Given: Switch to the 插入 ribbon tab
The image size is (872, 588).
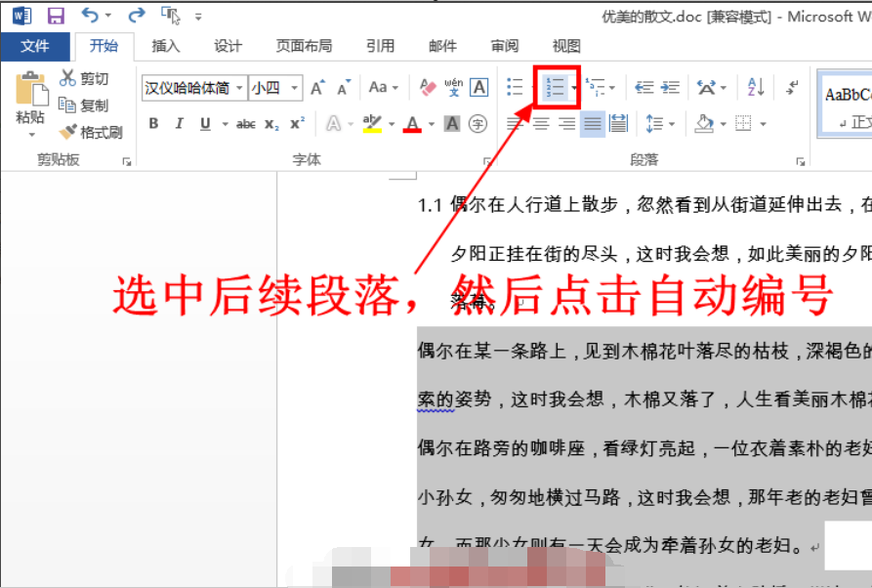Looking at the screenshot, I should click(x=163, y=45).
